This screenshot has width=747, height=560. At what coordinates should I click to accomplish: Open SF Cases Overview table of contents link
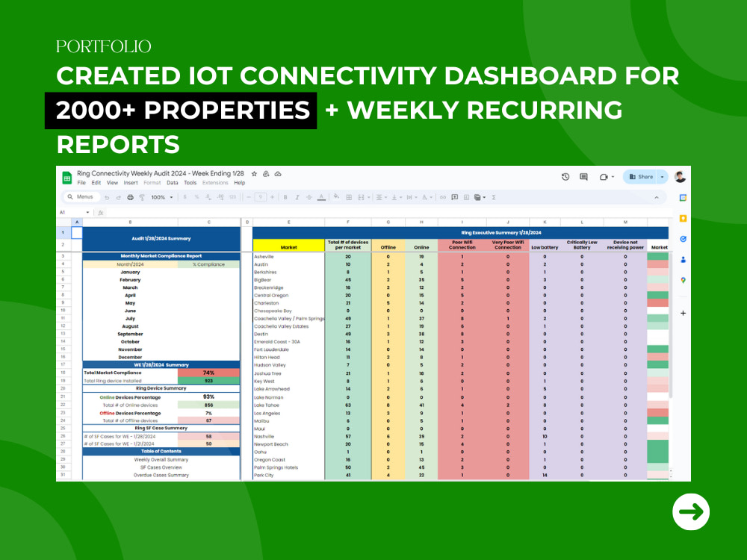[161, 467]
